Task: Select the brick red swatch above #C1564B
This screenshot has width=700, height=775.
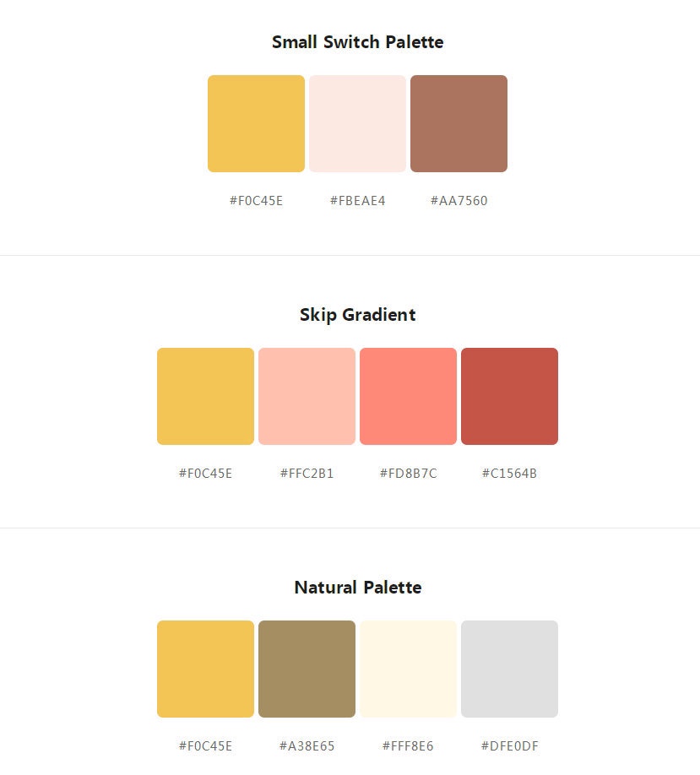Action: pos(510,397)
